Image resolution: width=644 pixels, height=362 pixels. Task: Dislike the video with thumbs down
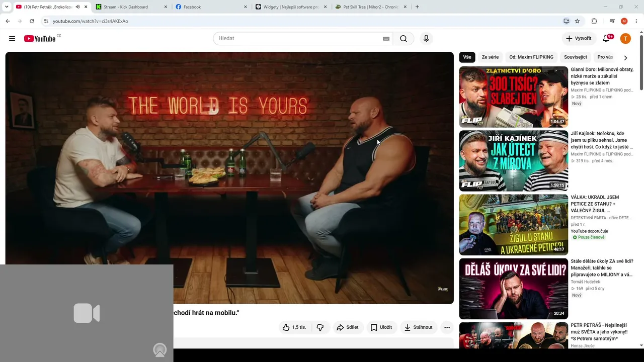(320, 327)
